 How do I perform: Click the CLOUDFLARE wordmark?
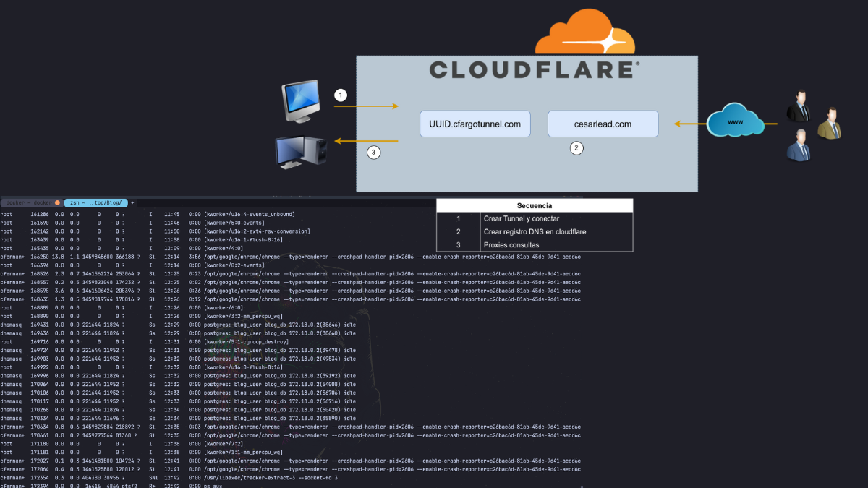point(535,70)
